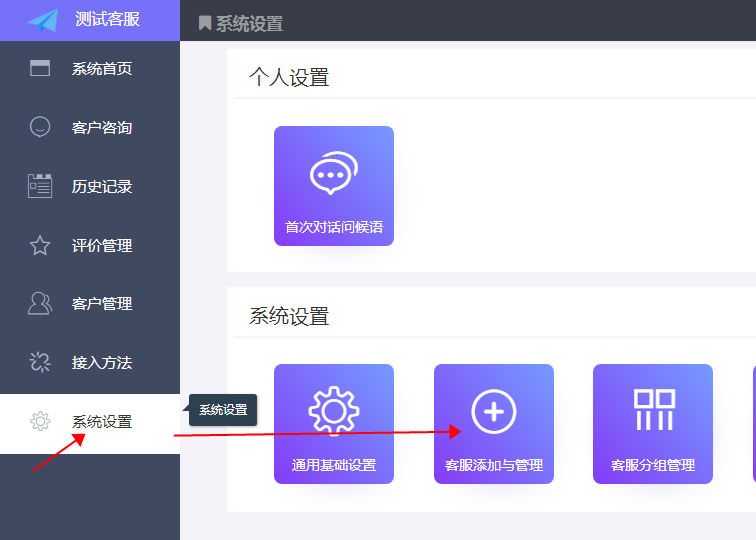
Task: Click the bookmark icon in header
Action: pyautogui.click(x=205, y=23)
